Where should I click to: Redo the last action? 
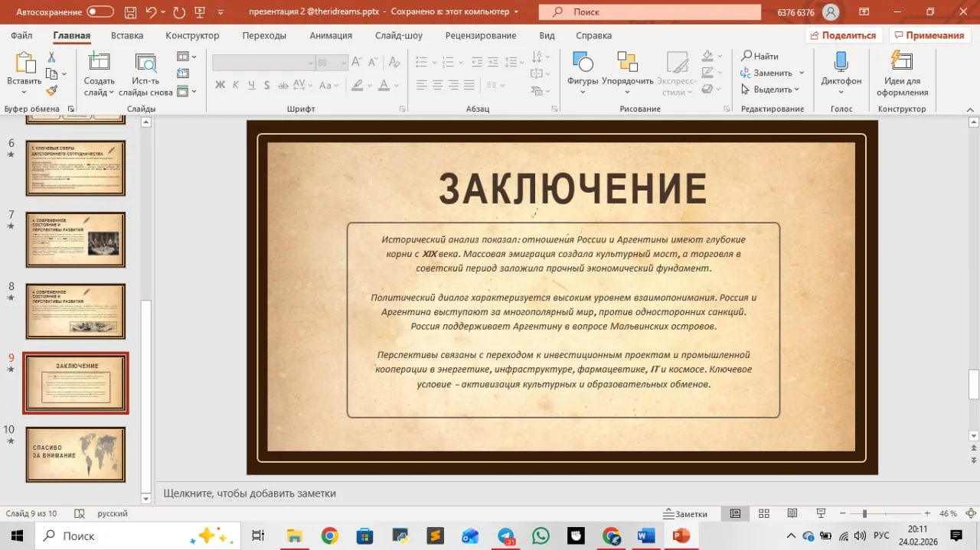[179, 11]
